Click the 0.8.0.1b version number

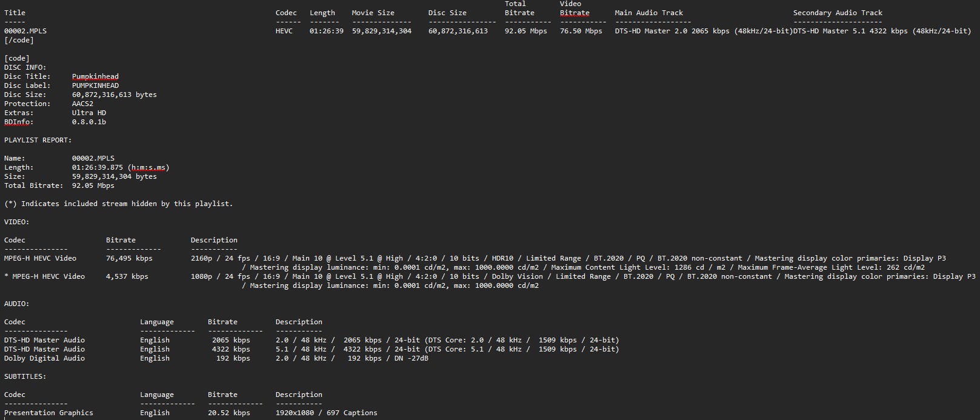(x=88, y=122)
